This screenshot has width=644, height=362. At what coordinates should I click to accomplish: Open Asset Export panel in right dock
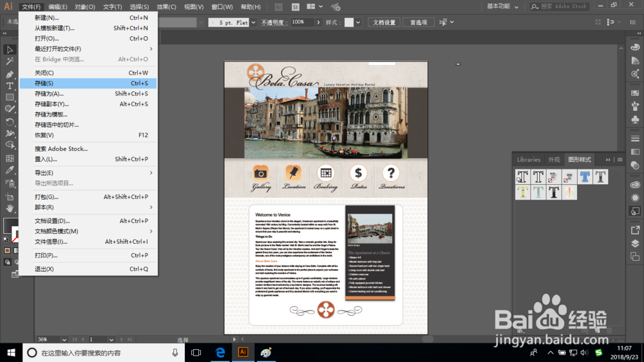pos(635,230)
